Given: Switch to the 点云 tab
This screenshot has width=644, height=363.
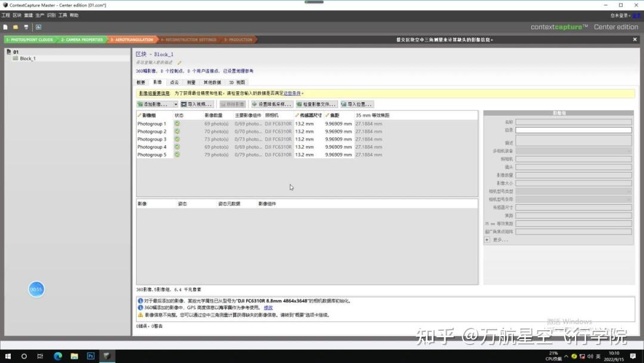Looking at the screenshot, I should pos(174,82).
